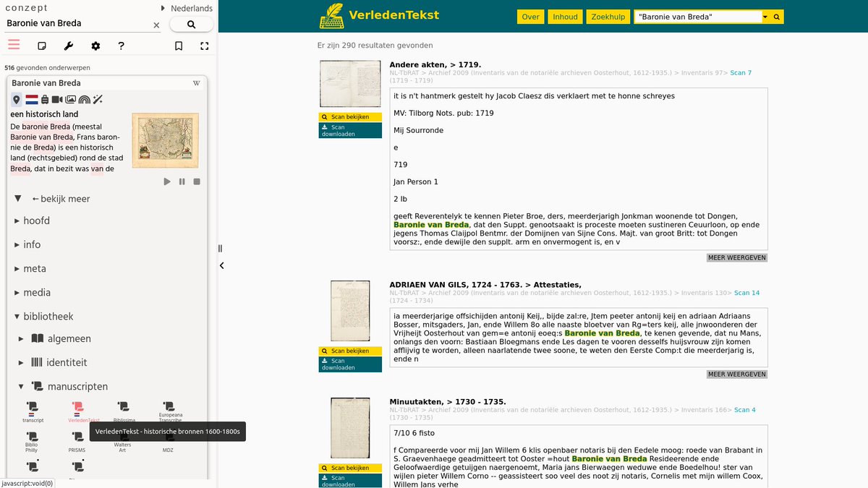Open the search field dropdown arrow
Image resolution: width=868 pixels, height=488 pixels.
765,17
